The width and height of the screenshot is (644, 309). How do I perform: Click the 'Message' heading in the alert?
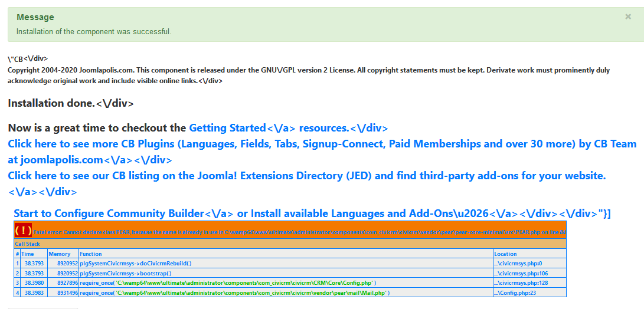pos(35,17)
